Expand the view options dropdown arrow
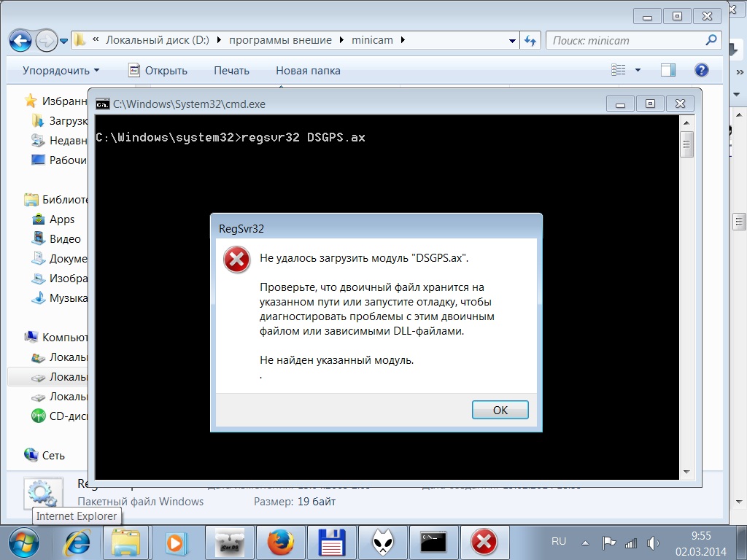This screenshot has width=747, height=560. pyautogui.click(x=638, y=71)
